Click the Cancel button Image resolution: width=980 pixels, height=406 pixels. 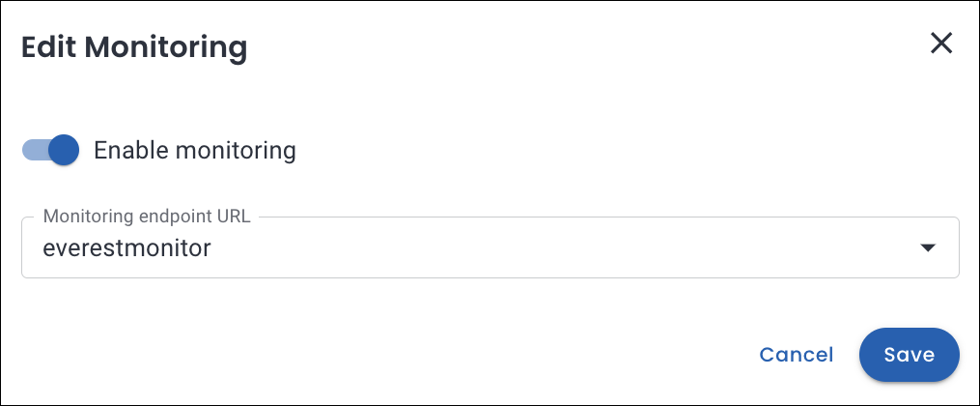(796, 355)
